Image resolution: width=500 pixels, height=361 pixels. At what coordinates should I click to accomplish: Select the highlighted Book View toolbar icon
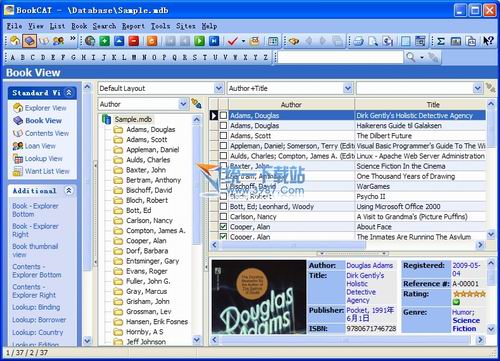pos(30,41)
